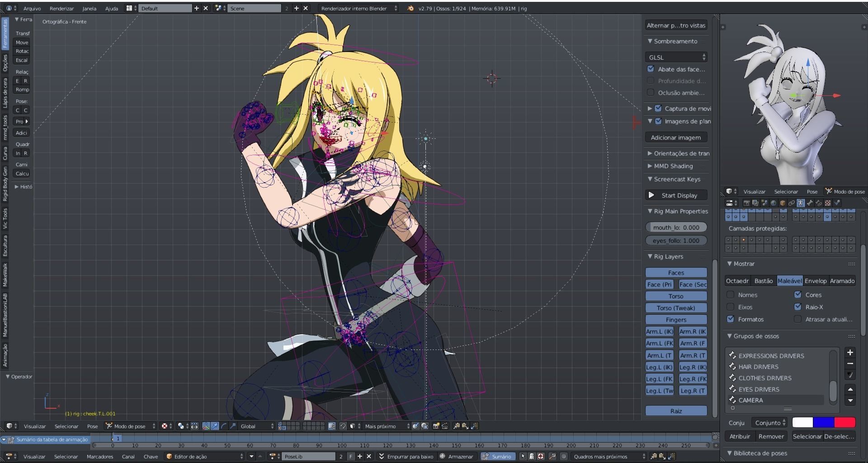
Task: Click the red bone group color swatch
Action: pyautogui.click(x=844, y=422)
